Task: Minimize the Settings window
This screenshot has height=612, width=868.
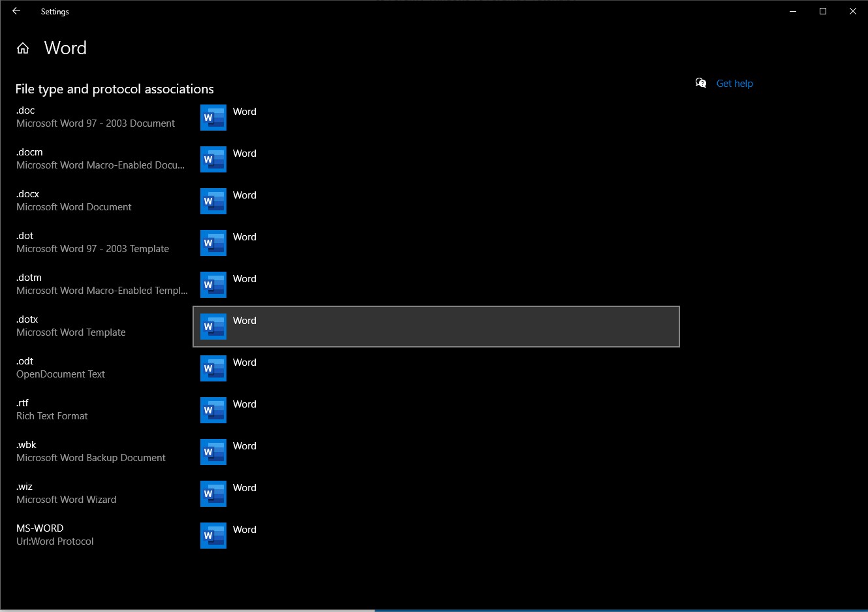Action: 793,11
